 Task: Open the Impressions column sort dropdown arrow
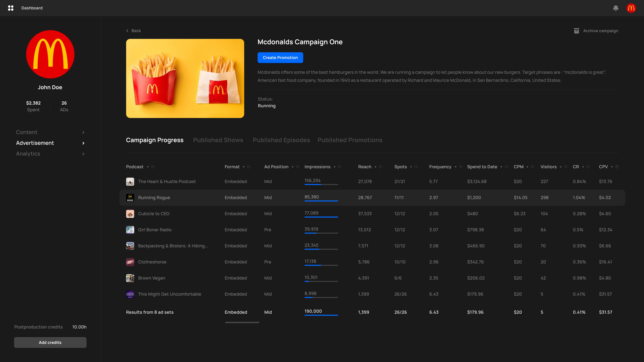pos(335,167)
